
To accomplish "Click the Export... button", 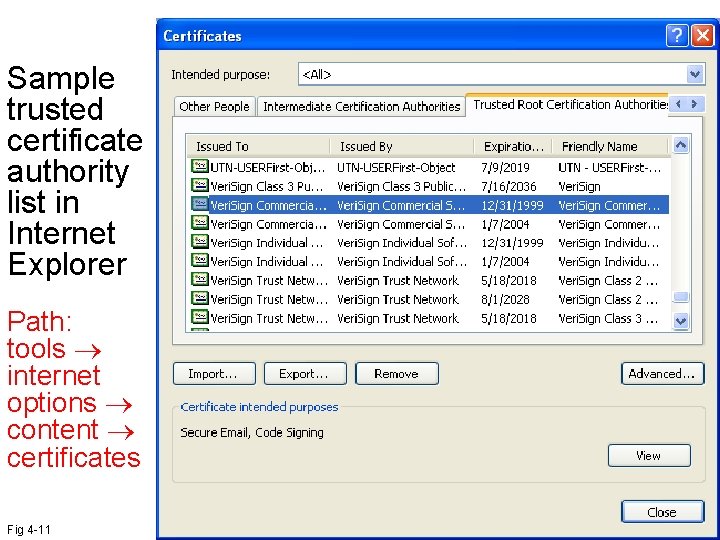I will [x=305, y=373].
